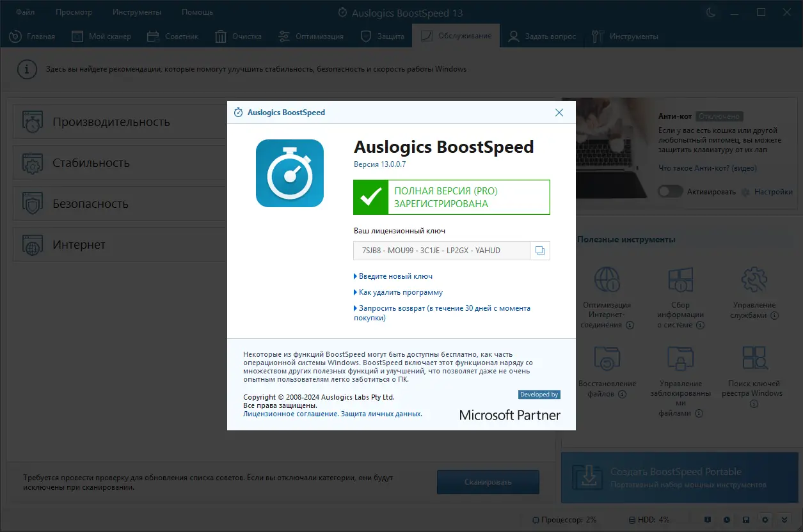The width and height of the screenshot is (803, 532).
Task: Click the alert icon in the status bar
Action: pyautogui.click(x=708, y=519)
